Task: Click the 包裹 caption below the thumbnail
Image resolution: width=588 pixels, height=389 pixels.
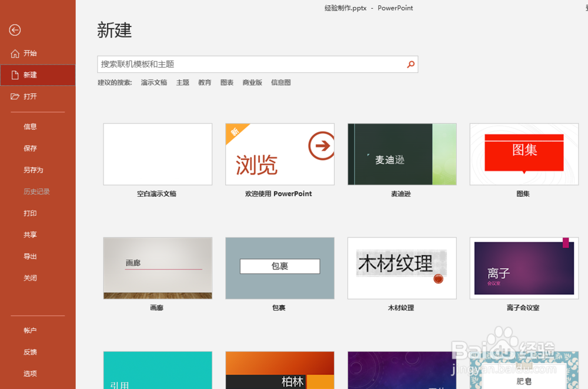Action: point(279,308)
